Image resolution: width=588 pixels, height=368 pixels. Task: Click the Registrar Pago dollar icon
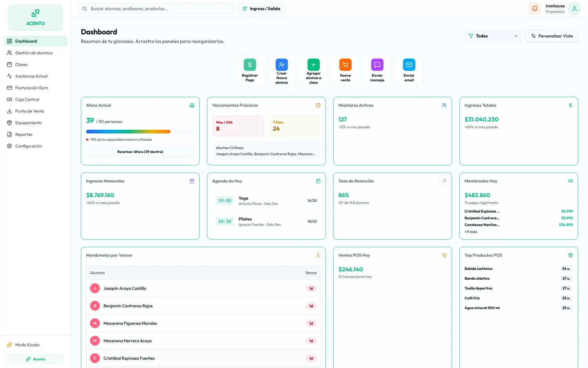tap(250, 65)
